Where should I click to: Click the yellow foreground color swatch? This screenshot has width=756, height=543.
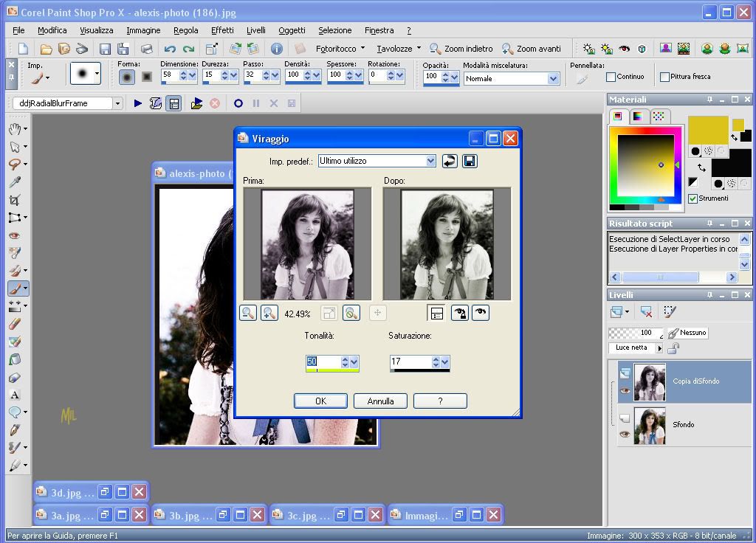click(x=708, y=130)
